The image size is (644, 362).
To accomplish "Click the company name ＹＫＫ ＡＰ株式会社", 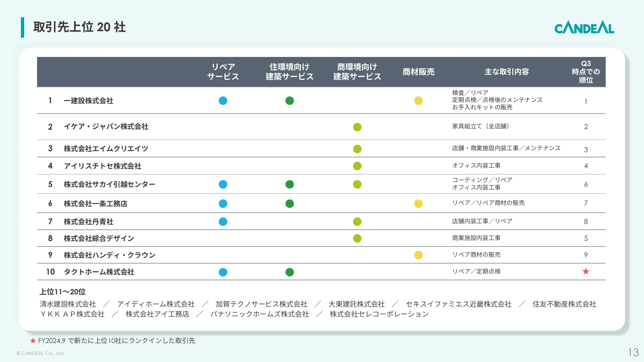I will [72, 314].
